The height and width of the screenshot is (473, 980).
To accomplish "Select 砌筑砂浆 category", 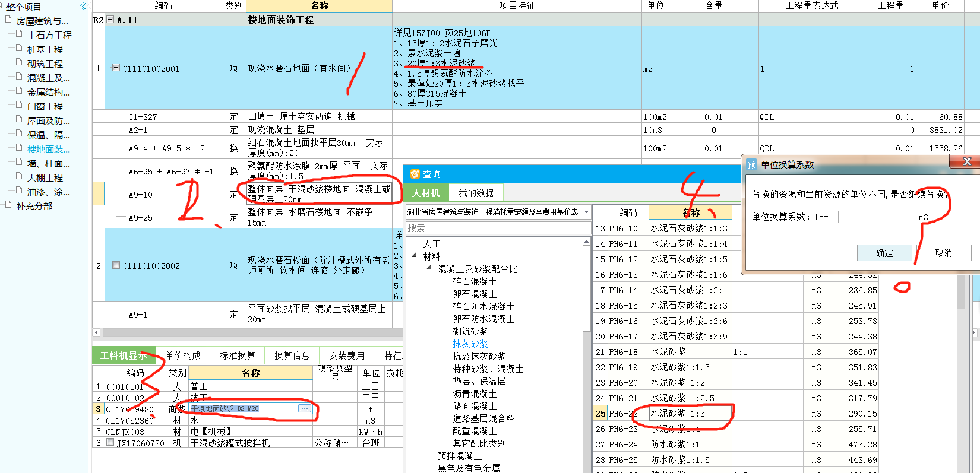I will click(470, 331).
